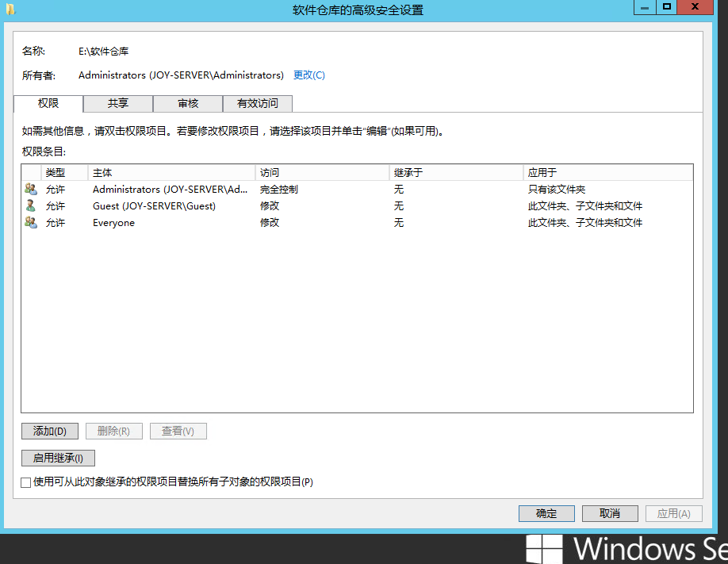Open the Windows Start menu in the taskbar
728x564 pixels.
point(546,549)
